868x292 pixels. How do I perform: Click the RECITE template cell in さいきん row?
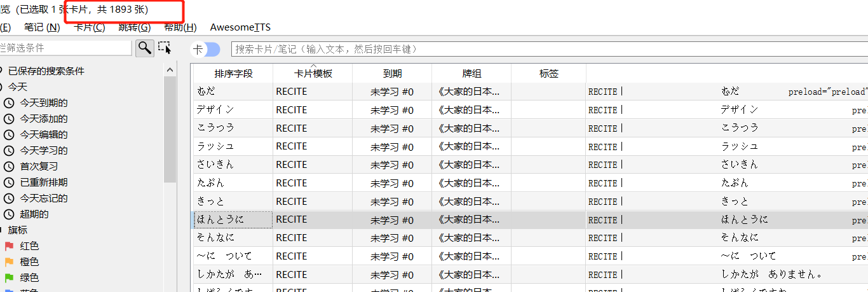[313, 165]
